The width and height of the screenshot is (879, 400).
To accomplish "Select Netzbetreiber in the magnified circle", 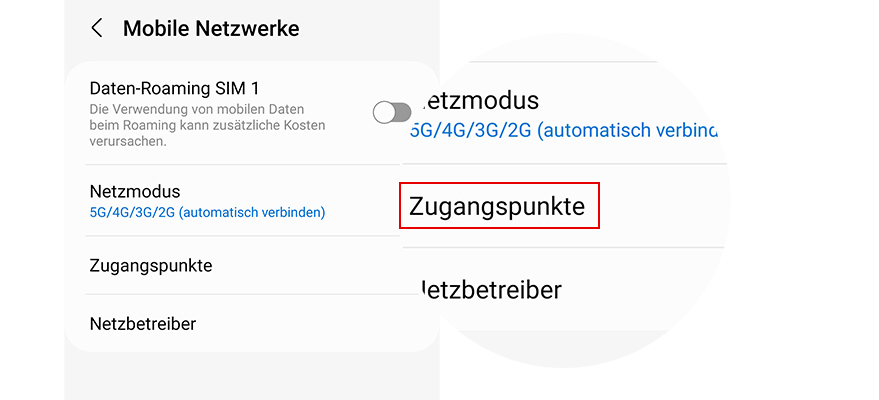I will (490, 290).
